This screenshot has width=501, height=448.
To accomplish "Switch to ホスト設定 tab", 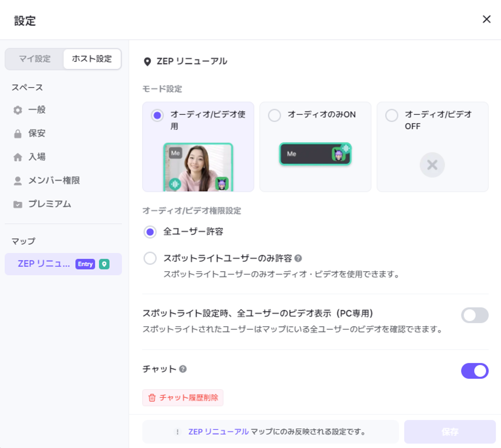I will coord(92,59).
